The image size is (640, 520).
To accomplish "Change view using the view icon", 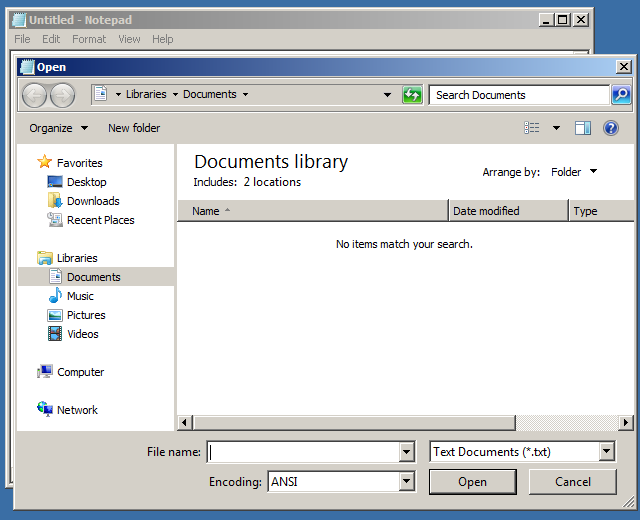I will pyautogui.click(x=531, y=128).
